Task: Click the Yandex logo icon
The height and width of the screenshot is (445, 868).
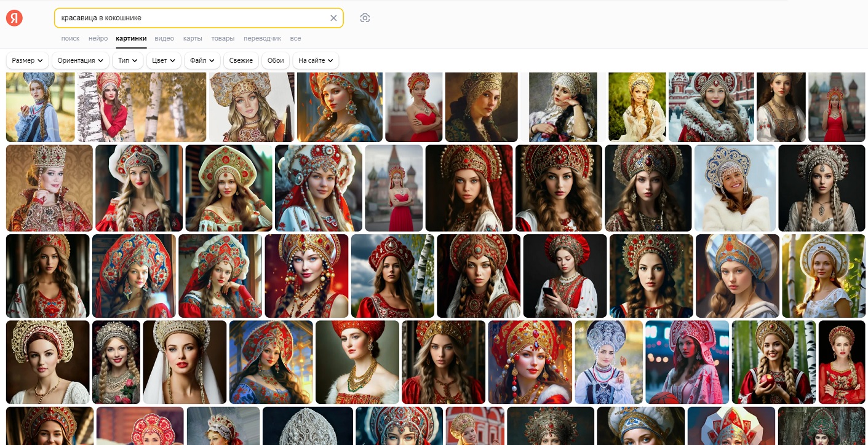Action: [x=14, y=18]
